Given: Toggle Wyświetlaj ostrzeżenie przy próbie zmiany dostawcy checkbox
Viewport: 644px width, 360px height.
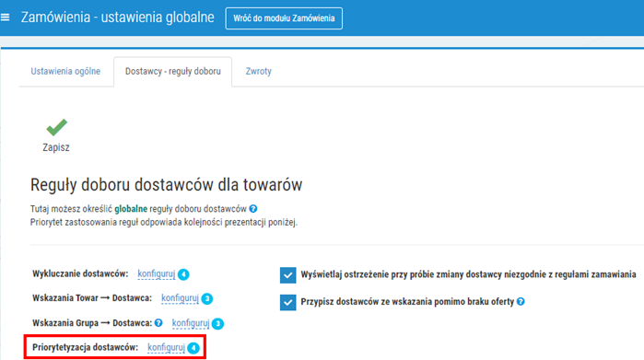Looking at the screenshot, I should click(287, 275).
